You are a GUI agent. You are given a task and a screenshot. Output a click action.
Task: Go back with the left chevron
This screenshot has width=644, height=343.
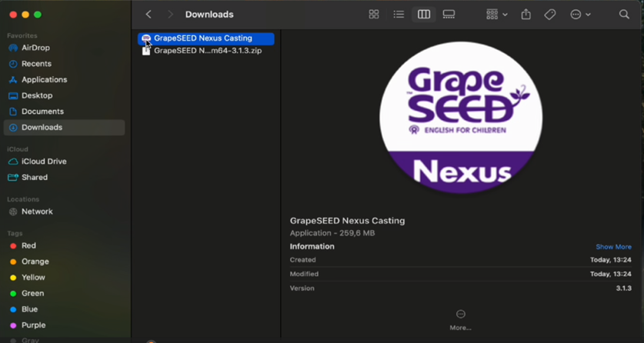tap(148, 15)
